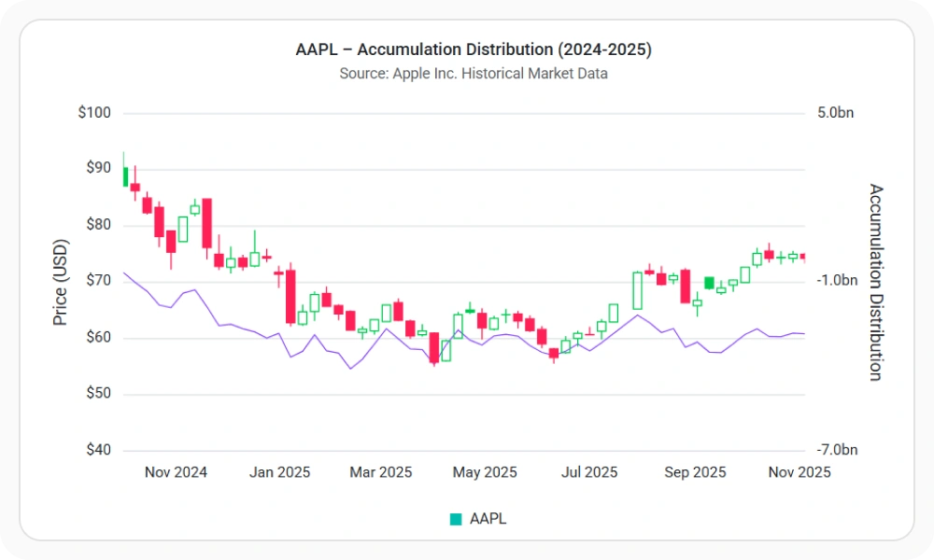Click the teal AAPL legend color swatch
Screen dimensions: 934x560
(x=456, y=520)
